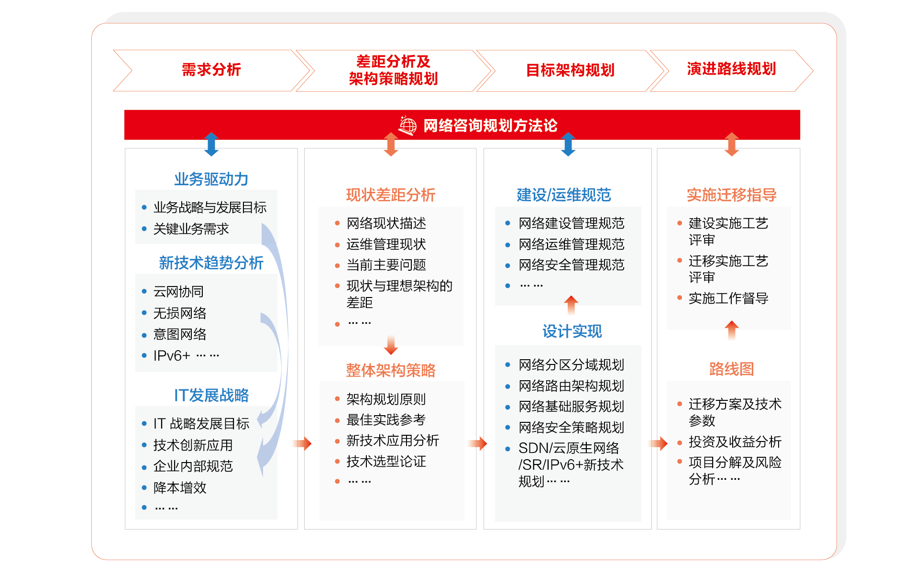This screenshot has width=924, height=574.
Task: Click the 意图网络 bullet
Action: (179, 334)
